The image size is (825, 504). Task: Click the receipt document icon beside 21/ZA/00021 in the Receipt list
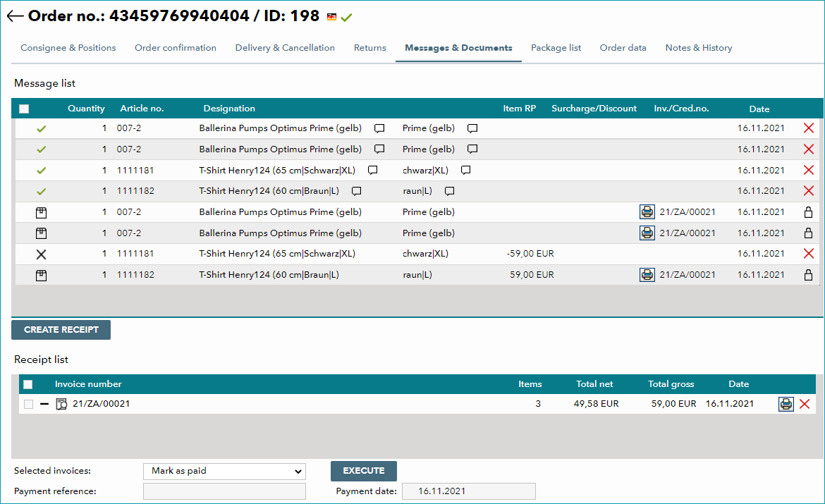click(x=61, y=404)
